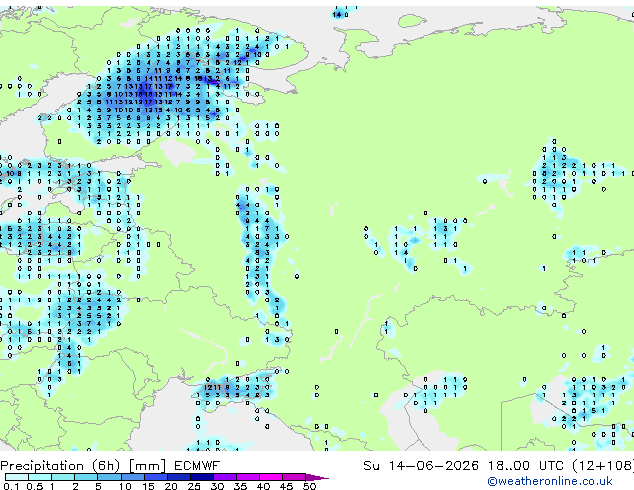Click the '40' legend scale label
The image size is (634, 490).
pyautogui.click(x=263, y=486)
